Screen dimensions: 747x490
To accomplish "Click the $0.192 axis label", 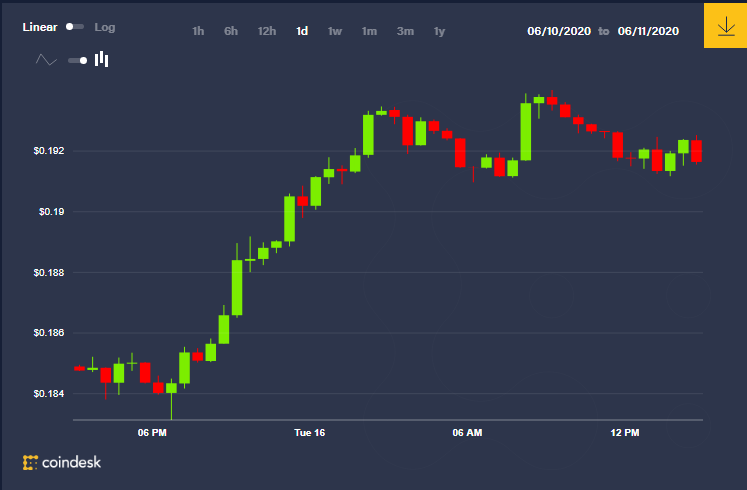I will [x=49, y=151].
